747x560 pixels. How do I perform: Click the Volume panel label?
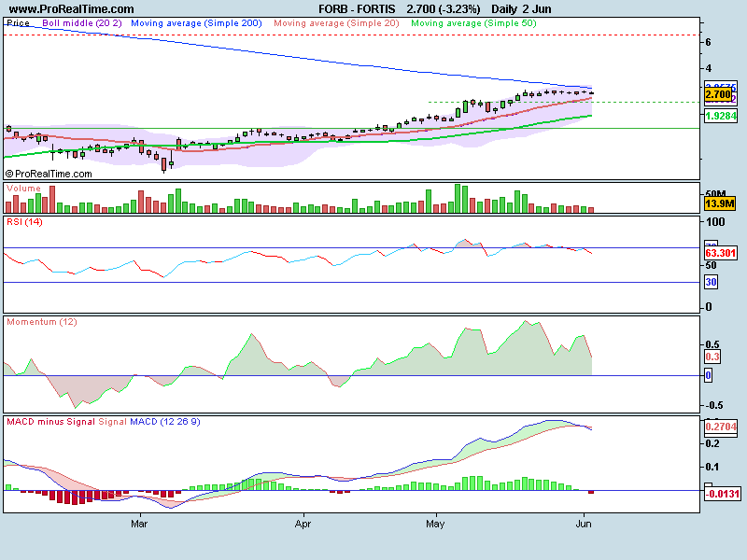point(24,189)
